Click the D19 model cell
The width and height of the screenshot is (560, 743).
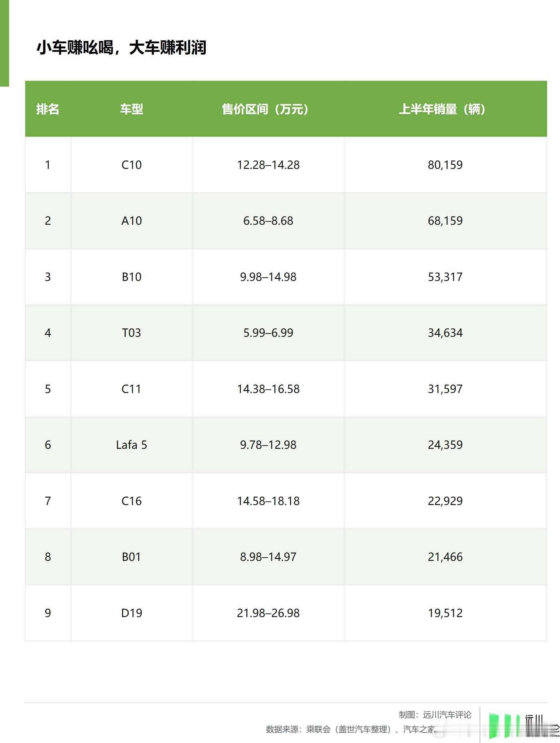(132, 613)
